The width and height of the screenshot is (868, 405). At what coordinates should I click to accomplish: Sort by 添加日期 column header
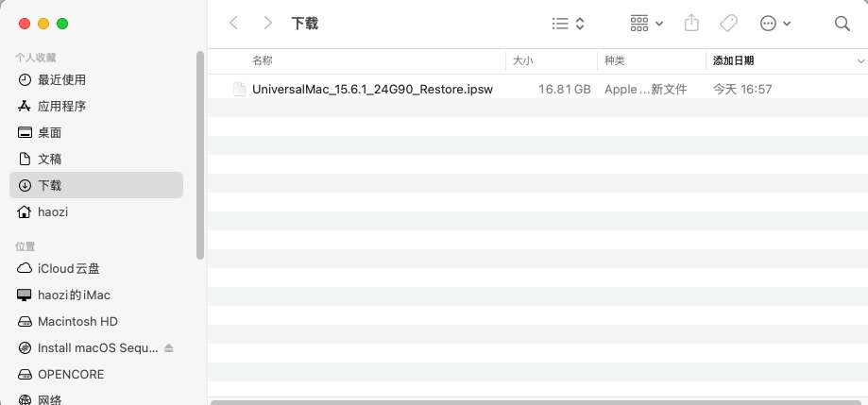[x=733, y=60]
